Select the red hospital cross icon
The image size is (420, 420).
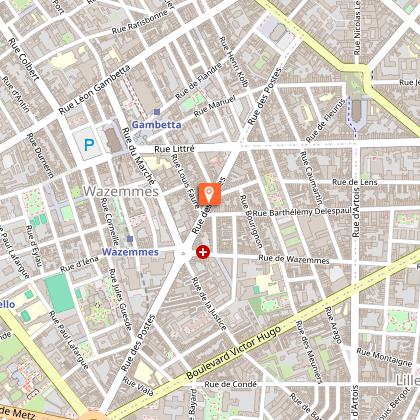point(203,252)
